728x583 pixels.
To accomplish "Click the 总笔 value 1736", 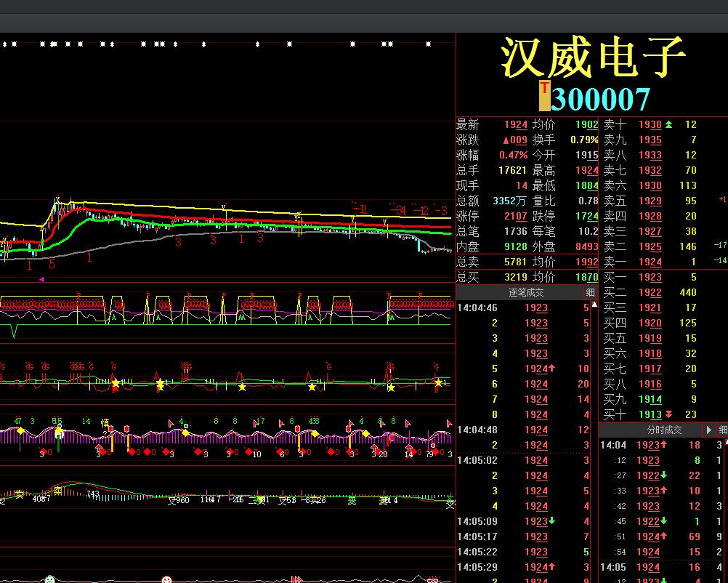I will (x=515, y=231).
